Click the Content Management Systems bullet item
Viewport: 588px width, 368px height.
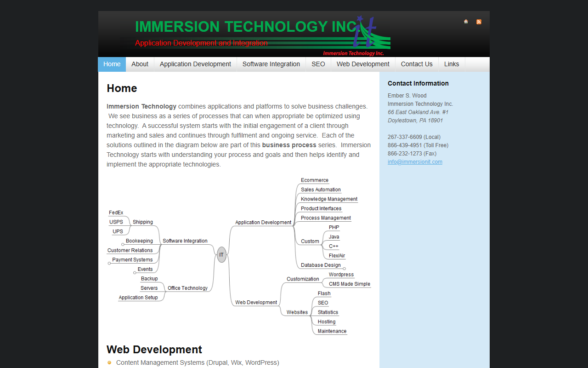coord(198,362)
